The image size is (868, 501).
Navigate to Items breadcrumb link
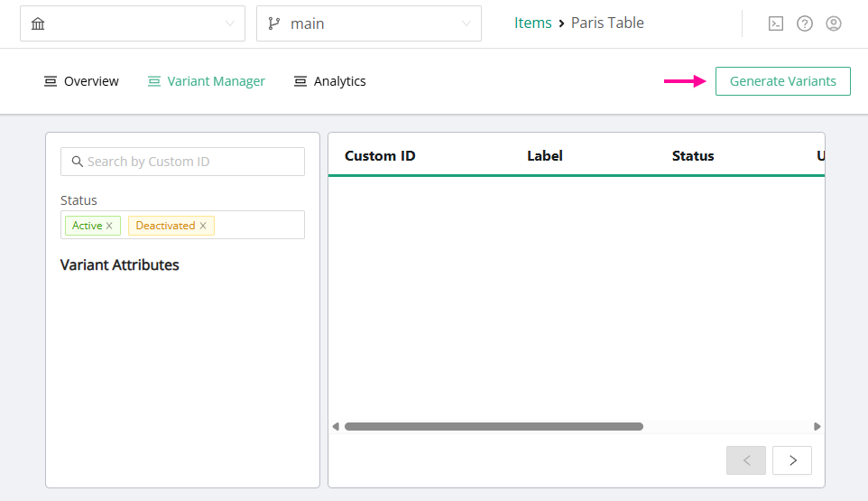point(532,23)
